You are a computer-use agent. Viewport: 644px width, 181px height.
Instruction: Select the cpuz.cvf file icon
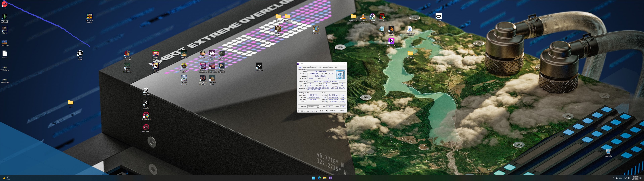tap(5, 54)
